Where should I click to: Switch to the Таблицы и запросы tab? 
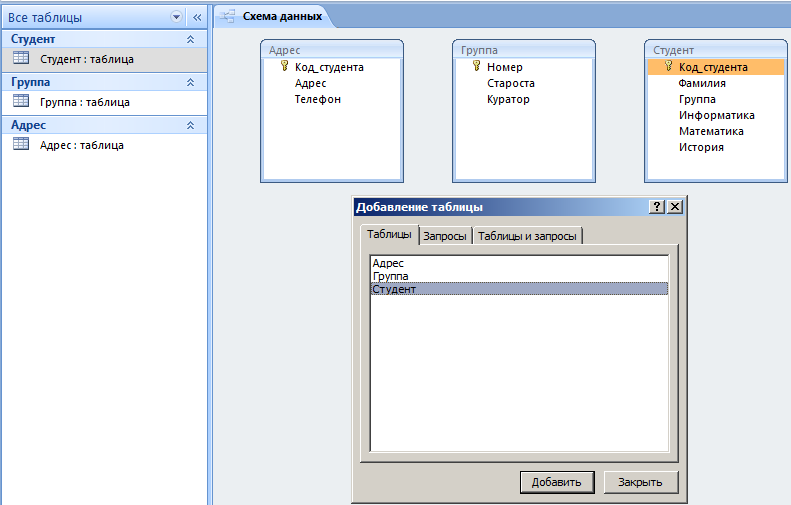point(527,236)
